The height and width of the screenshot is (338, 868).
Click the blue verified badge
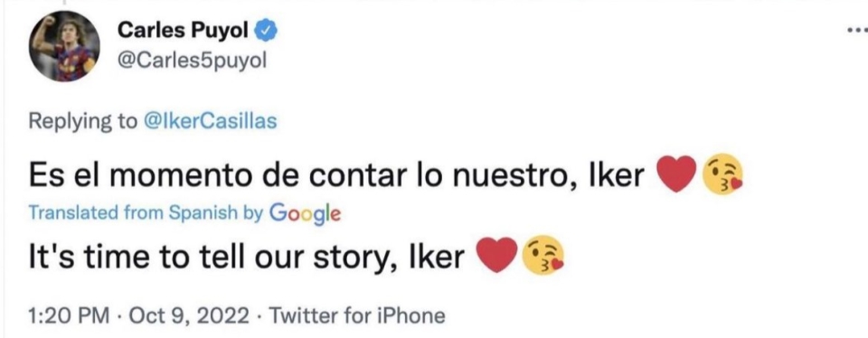pos(265,33)
